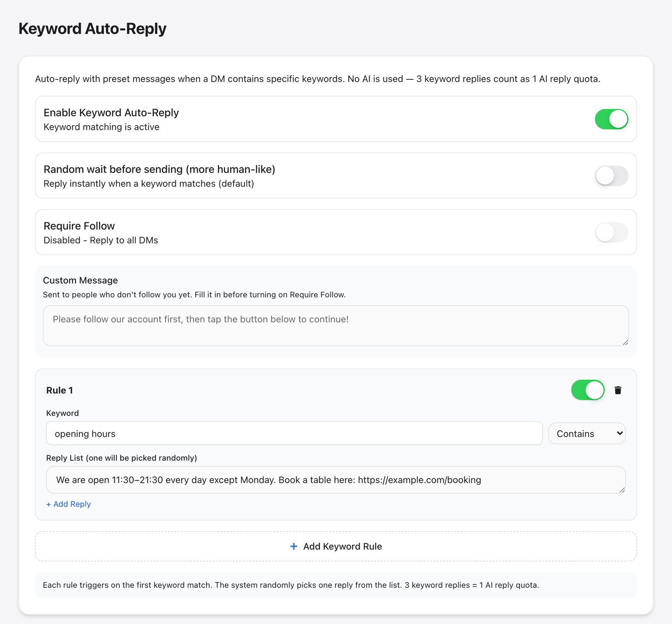Click the Keyword field containing opening hours
The height and width of the screenshot is (624, 672).
point(294,433)
